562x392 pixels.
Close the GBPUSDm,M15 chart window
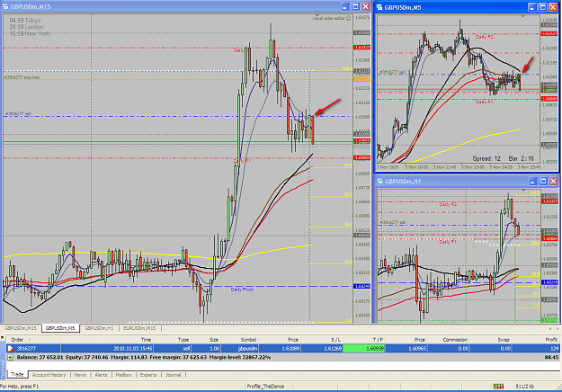(x=366, y=6)
